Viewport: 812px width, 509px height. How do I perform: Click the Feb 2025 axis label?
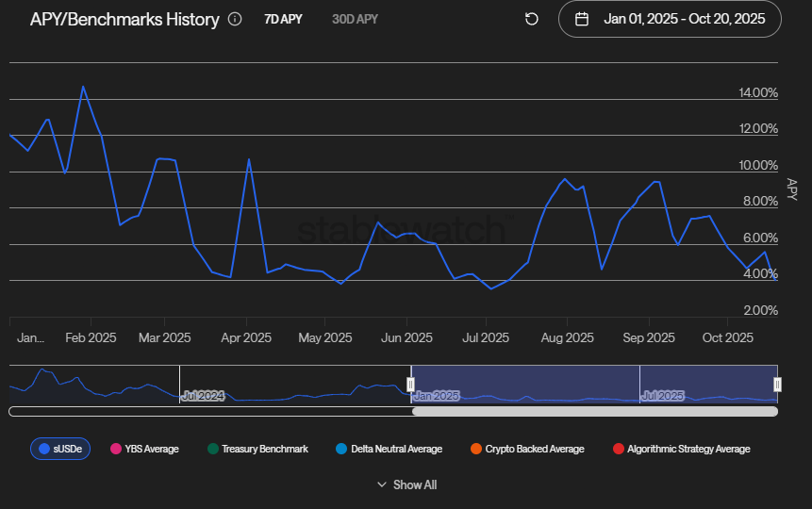click(91, 338)
